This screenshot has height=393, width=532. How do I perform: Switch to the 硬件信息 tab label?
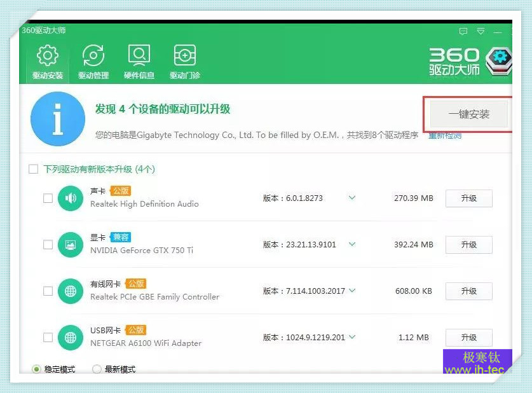click(139, 75)
